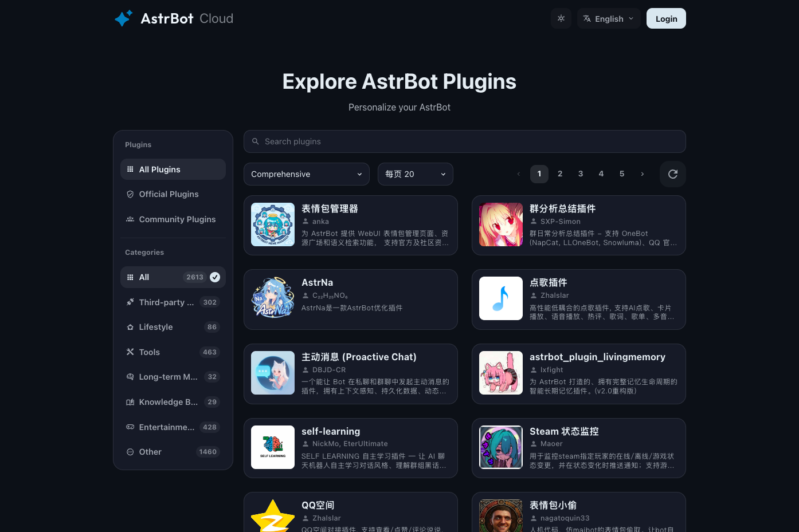The height and width of the screenshot is (532, 799).
Task: Click the Login button
Action: 666,18
